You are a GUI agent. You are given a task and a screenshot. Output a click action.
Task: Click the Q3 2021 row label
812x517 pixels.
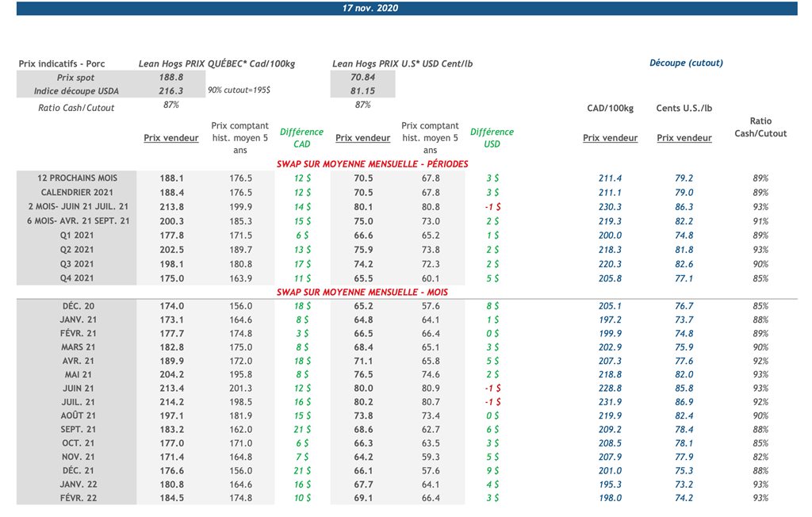(78, 264)
